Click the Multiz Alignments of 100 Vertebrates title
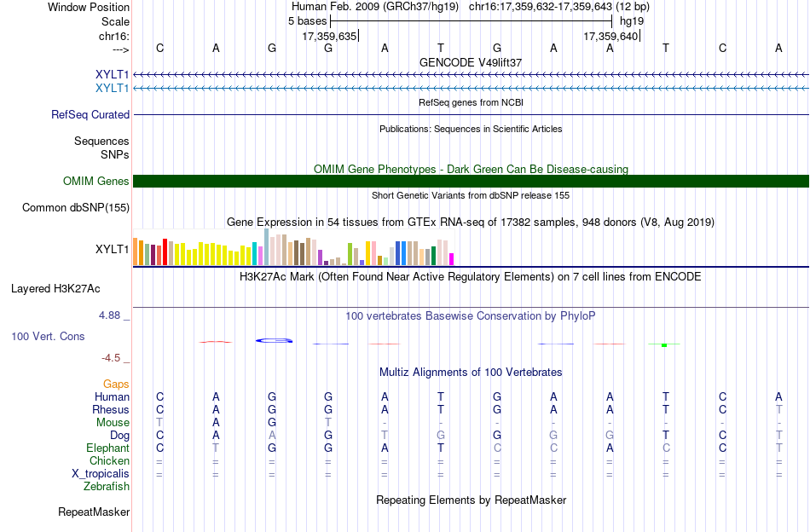Screen dimensions: 810x532 (471, 373)
